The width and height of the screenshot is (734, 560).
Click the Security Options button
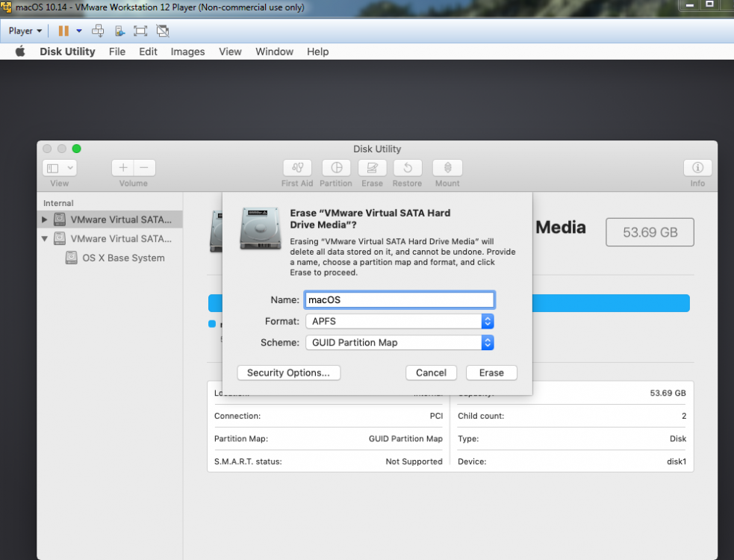[289, 373]
